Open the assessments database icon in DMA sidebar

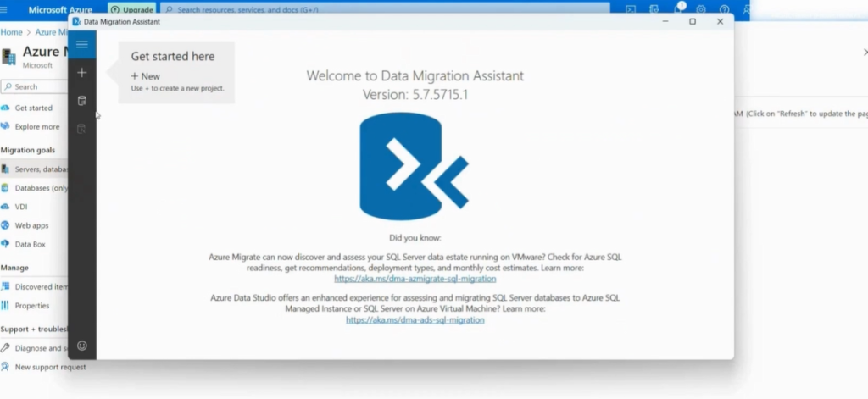pos(82,101)
